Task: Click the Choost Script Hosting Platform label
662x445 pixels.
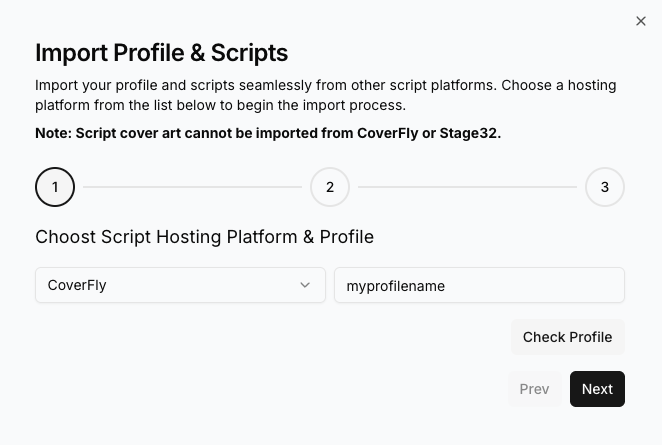Action: (204, 237)
